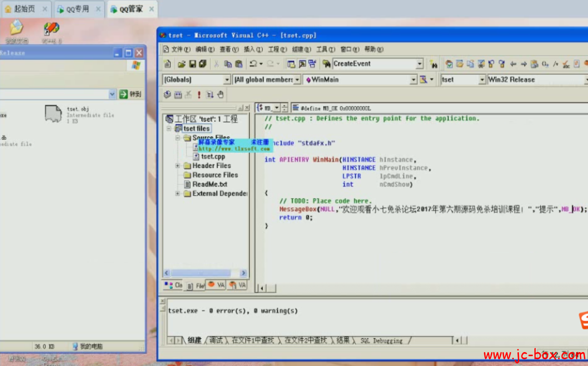
Task: Open the 工程 (Project) menu
Action: (x=277, y=49)
